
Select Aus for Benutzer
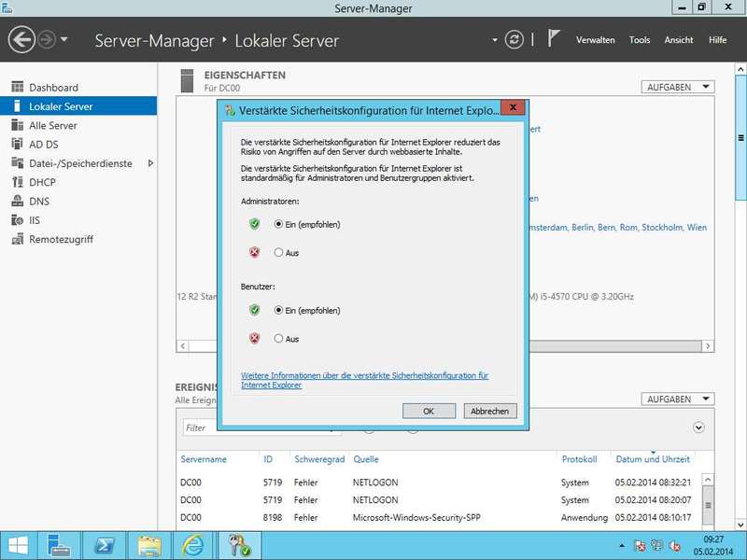click(278, 339)
